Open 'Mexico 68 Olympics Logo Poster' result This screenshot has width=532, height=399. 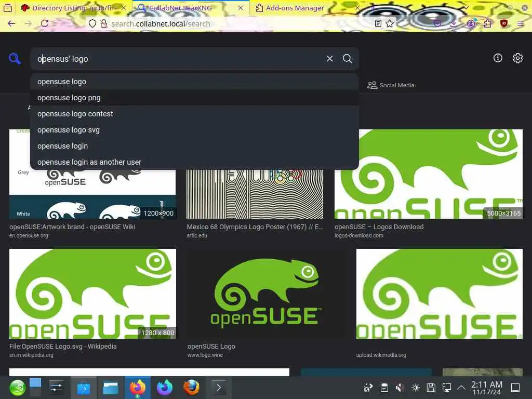[x=255, y=227]
